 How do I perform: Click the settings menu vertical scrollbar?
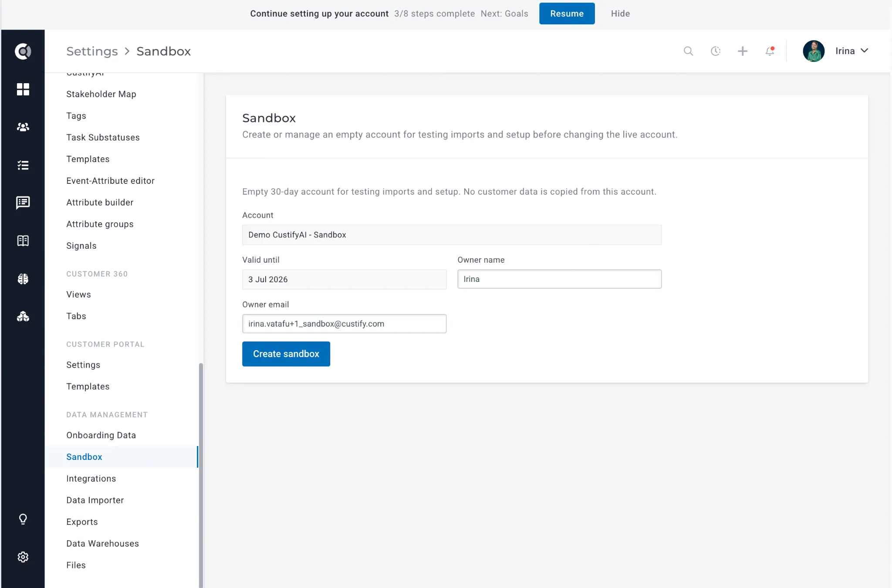pyautogui.click(x=201, y=475)
